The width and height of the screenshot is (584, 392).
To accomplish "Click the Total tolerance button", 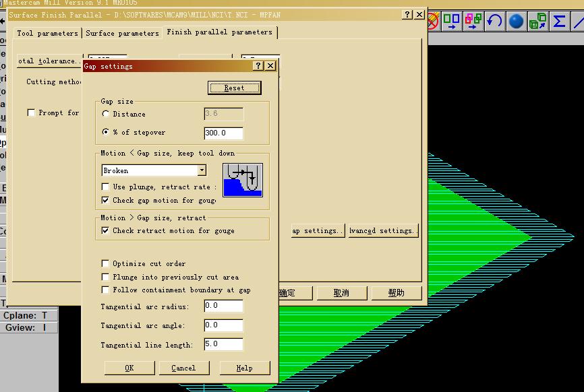I will tap(49, 61).
